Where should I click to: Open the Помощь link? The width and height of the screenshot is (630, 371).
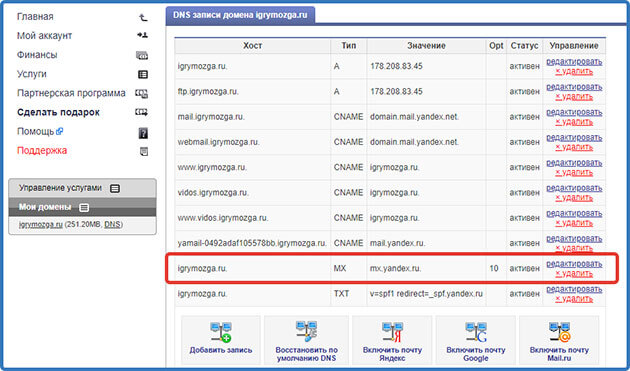(x=35, y=131)
